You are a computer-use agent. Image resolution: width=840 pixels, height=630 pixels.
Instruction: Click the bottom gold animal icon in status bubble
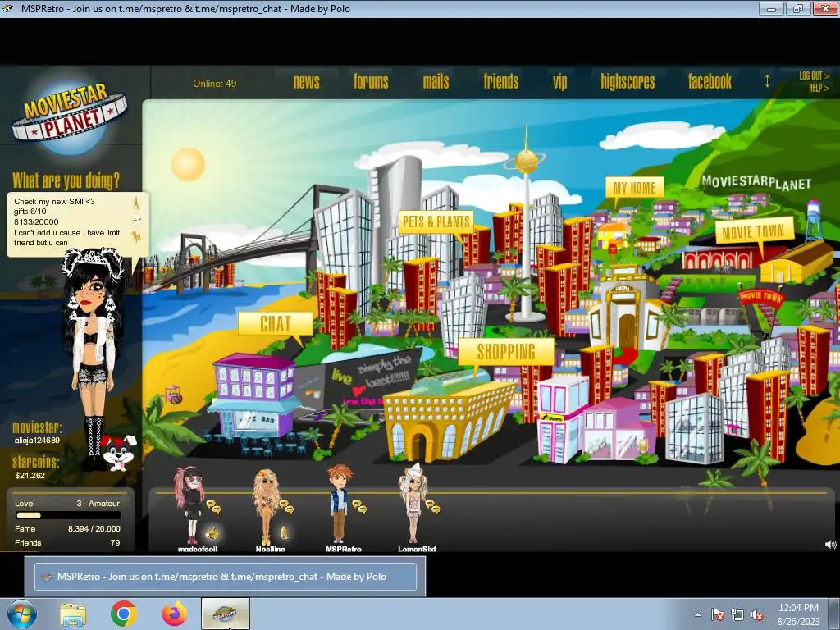pyautogui.click(x=136, y=236)
